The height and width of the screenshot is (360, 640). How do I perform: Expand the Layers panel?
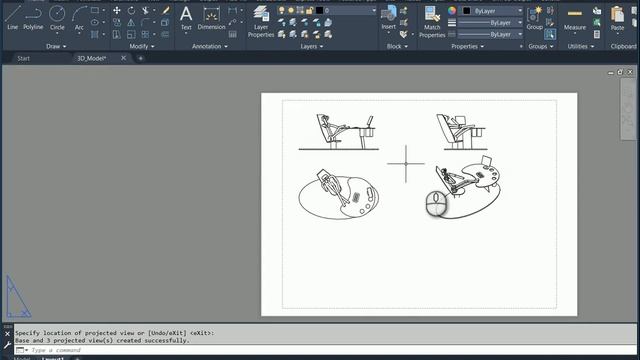click(x=311, y=47)
